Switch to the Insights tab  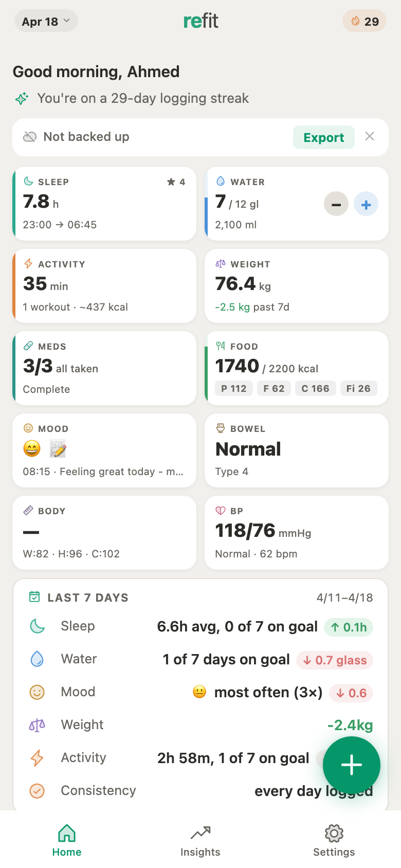(x=200, y=841)
